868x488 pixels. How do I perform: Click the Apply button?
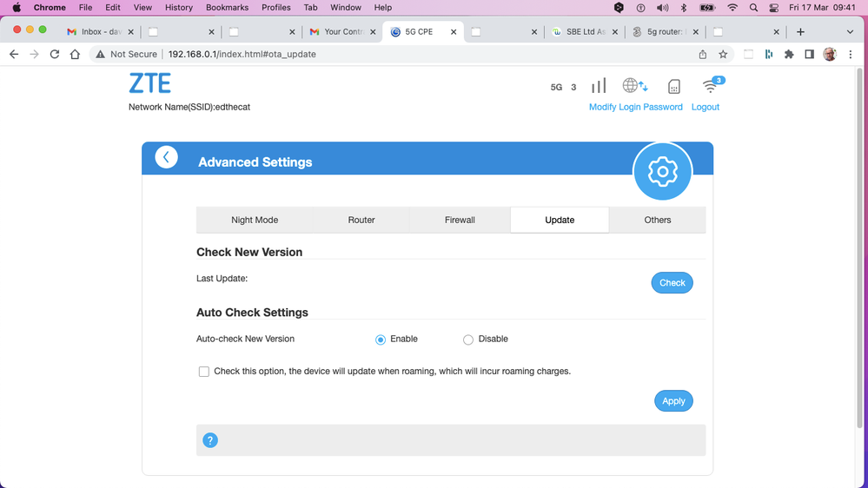[673, 400]
